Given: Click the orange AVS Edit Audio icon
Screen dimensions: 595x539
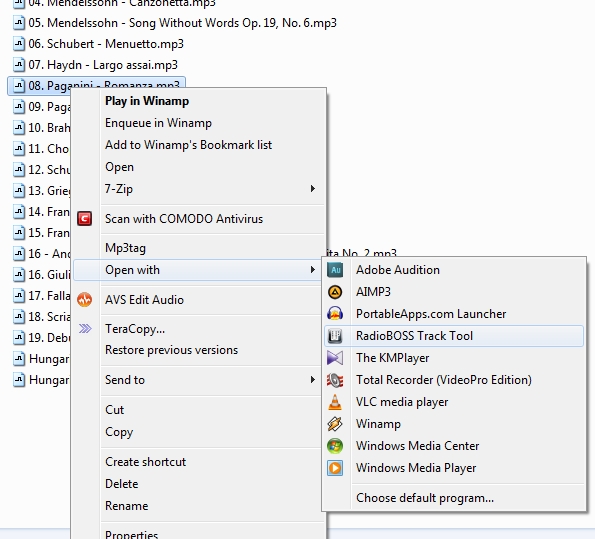Looking at the screenshot, I should coord(85,300).
